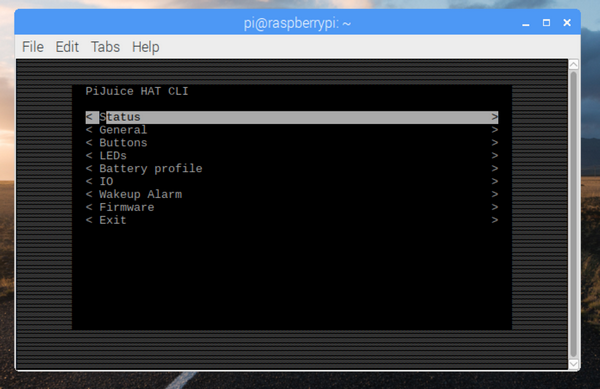This screenshot has width=600, height=389.
Task: Click the scrollbar down arrow
Action: point(573,364)
